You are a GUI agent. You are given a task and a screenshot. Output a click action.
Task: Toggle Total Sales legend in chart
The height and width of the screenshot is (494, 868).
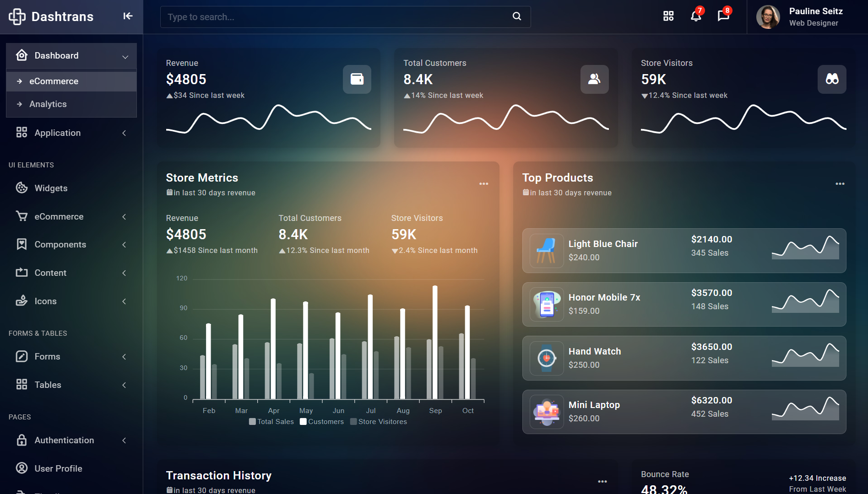point(271,422)
